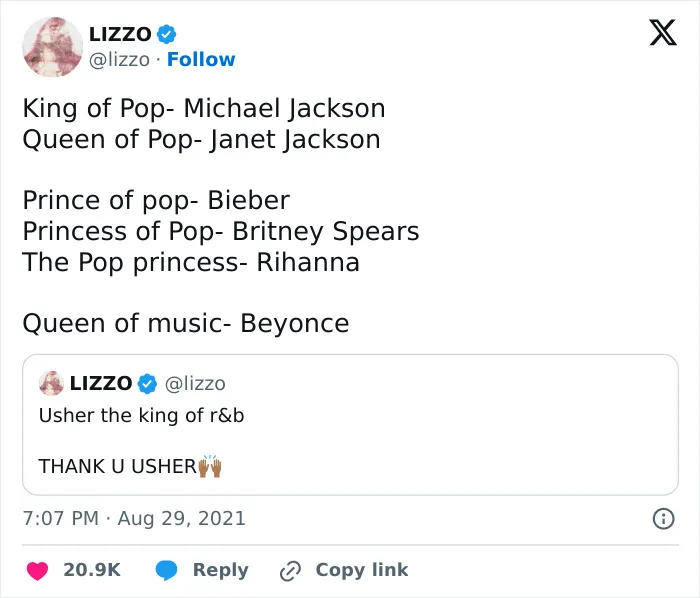Image resolution: width=700 pixels, height=598 pixels.
Task: Click the LIZZO display name in header
Action: pyautogui.click(x=121, y=34)
